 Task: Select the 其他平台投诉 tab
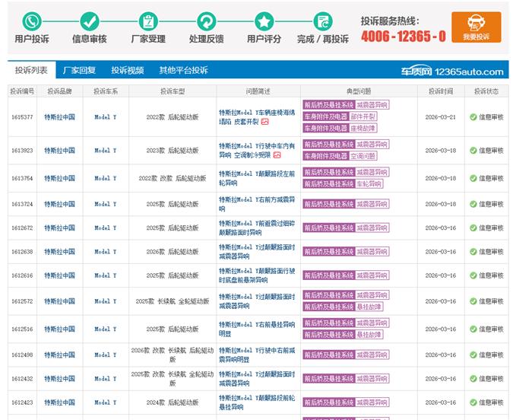(183, 71)
